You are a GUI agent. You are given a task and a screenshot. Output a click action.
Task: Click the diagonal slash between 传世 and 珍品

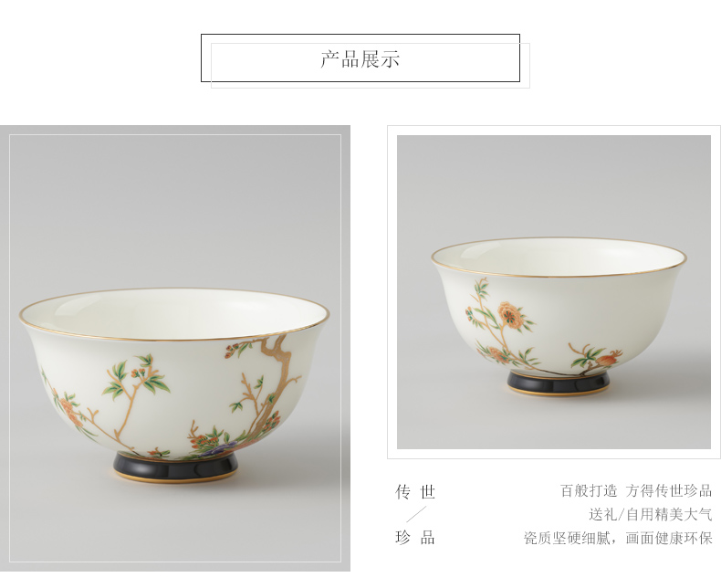point(416,514)
